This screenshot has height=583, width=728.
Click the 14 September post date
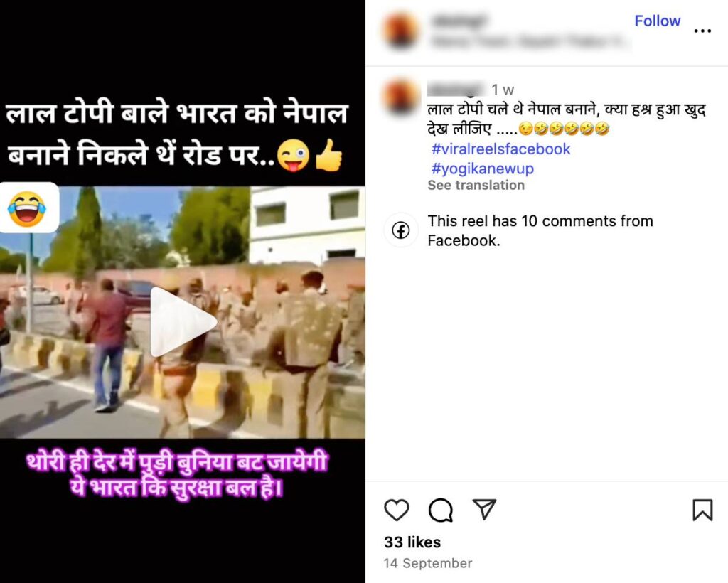427,563
